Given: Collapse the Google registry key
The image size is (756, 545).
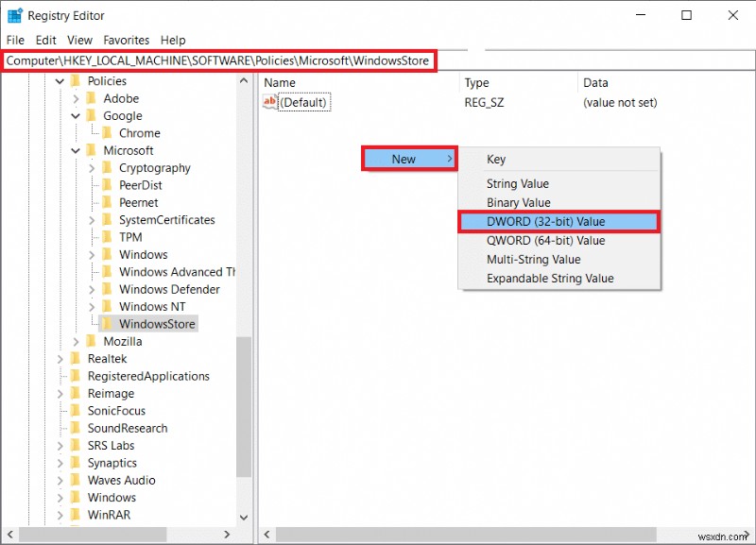Looking at the screenshot, I should (75, 115).
